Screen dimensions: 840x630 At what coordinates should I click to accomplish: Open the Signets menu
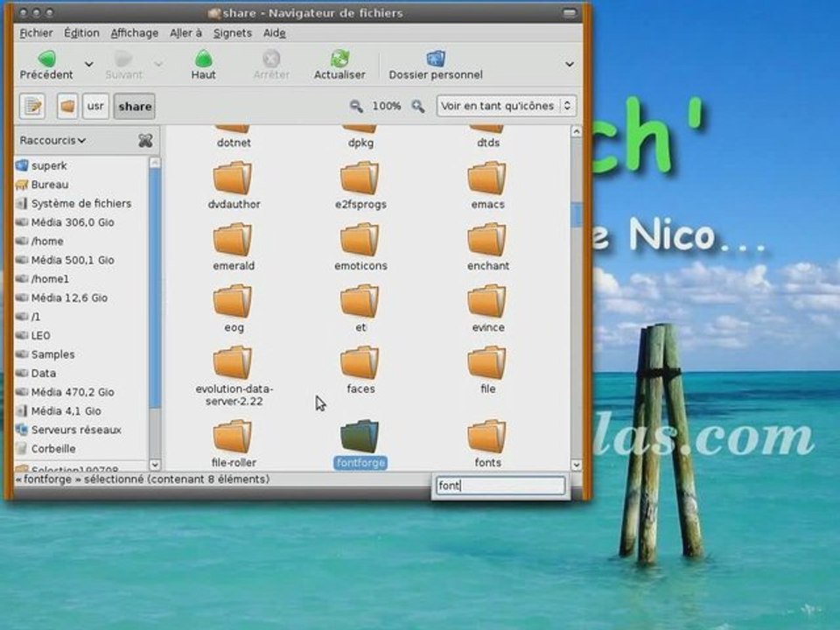coord(233,33)
